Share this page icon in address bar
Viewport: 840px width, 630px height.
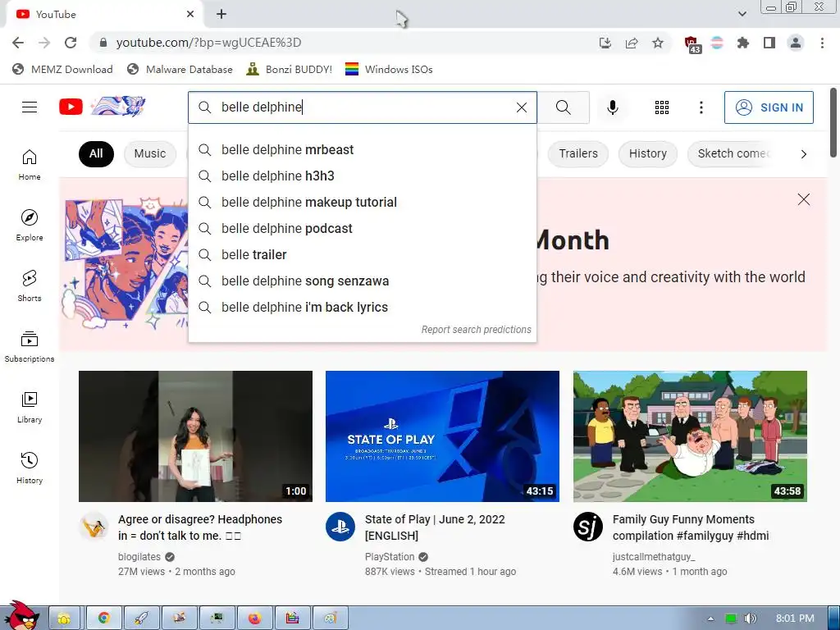click(632, 43)
